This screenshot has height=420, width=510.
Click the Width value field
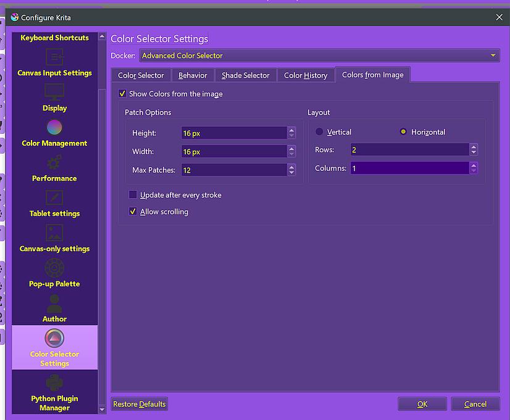point(234,151)
